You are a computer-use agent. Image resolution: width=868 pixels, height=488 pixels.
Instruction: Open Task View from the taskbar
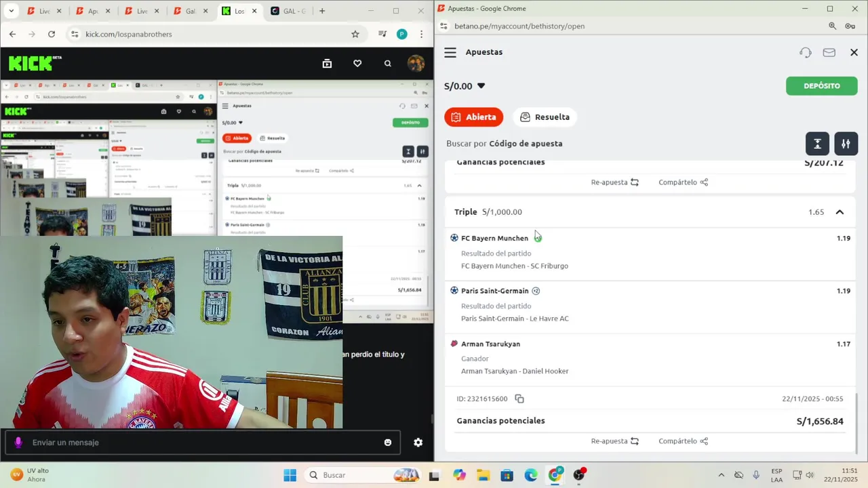click(434, 475)
